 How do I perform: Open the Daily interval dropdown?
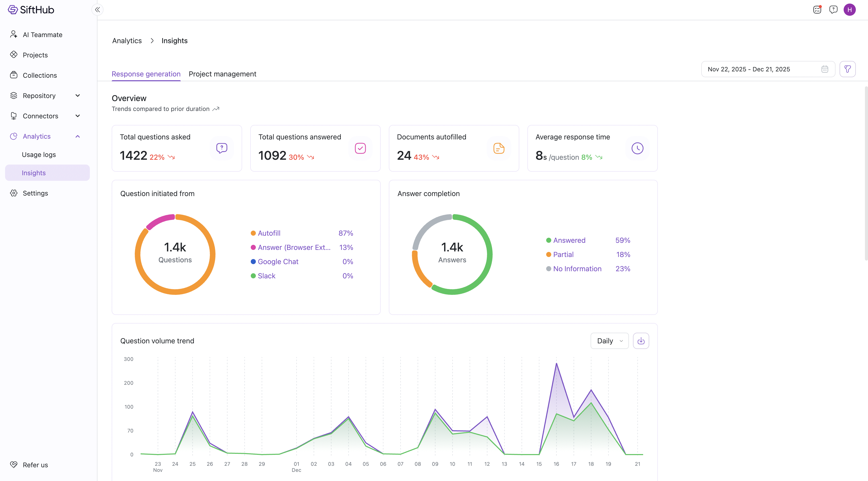pyautogui.click(x=609, y=341)
